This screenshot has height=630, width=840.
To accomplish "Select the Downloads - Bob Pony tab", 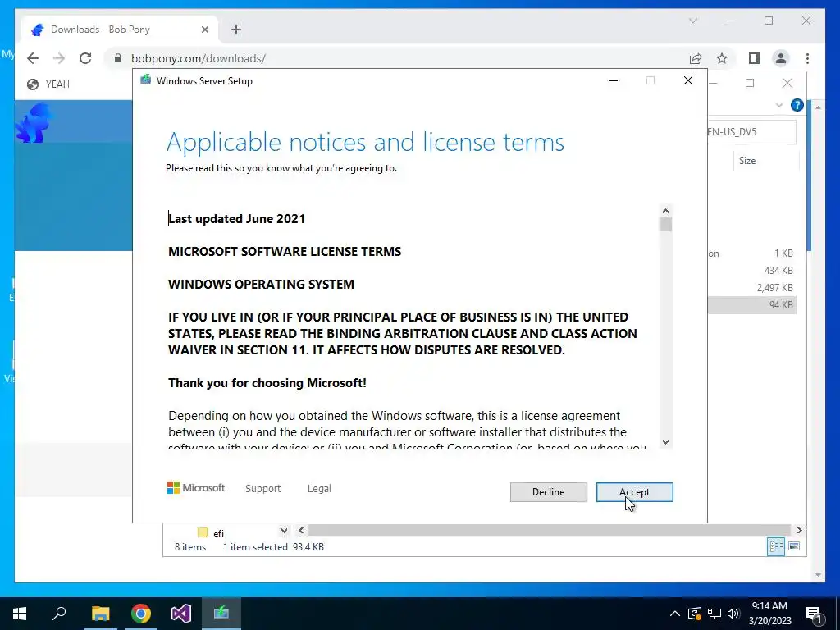I will coord(120,30).
